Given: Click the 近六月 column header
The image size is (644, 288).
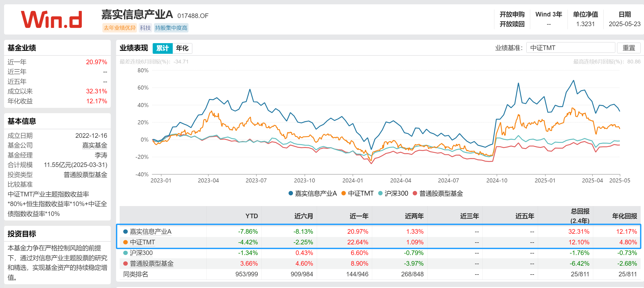Looking at the screenshot, I should point(304,216).
